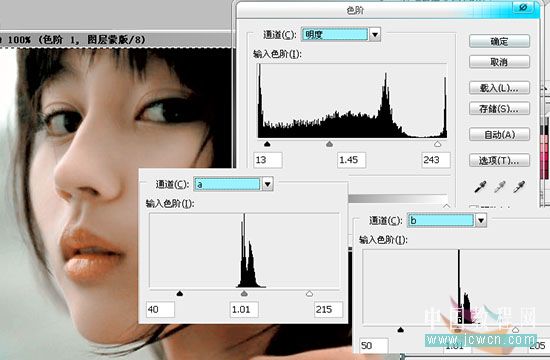Click channel a highlight field 215

[x=328, y=309]
